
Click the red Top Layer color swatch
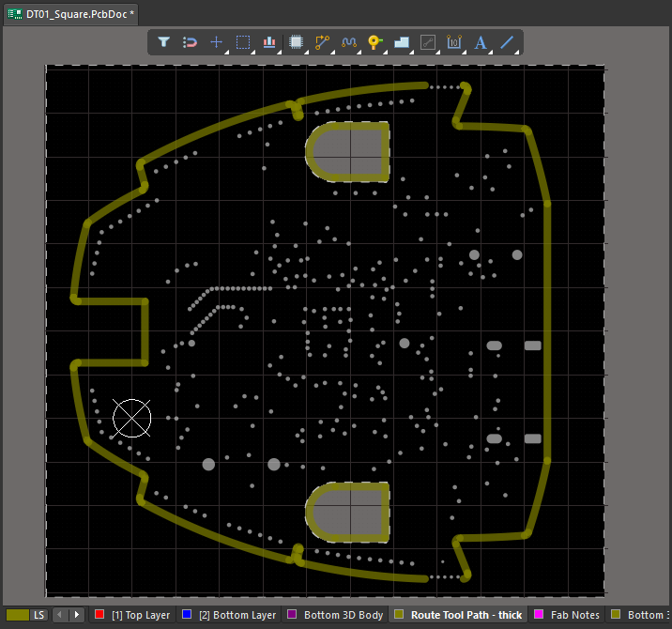point(99,614)
